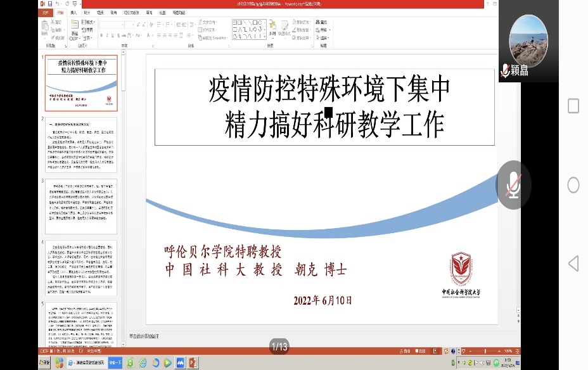
Task: Switch to the Insert (插入) ribbon tab
Action: [x=73, y=12]
